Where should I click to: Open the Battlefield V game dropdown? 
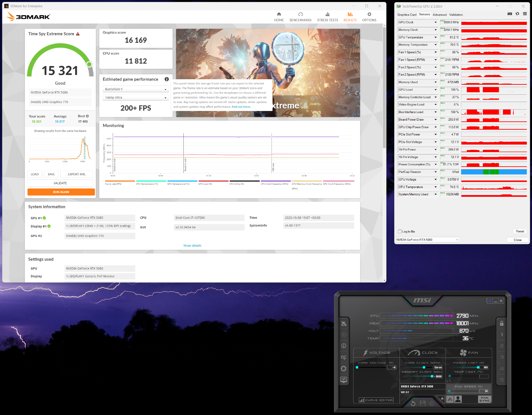[x=136, y=89]
